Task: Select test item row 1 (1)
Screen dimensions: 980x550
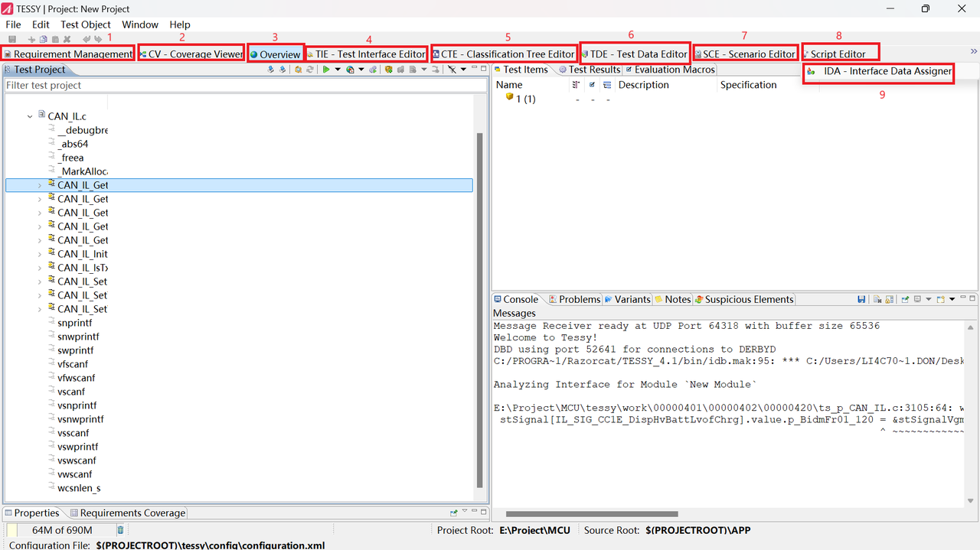Action: [526, 99]
